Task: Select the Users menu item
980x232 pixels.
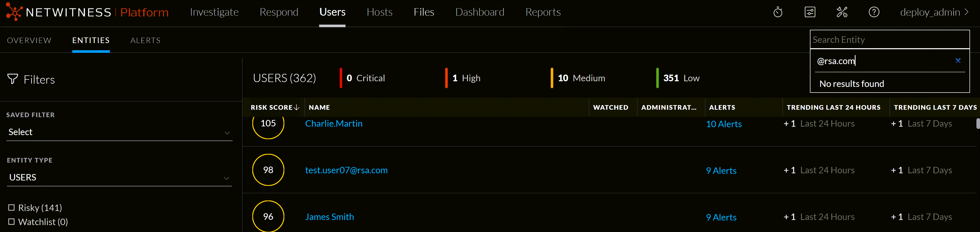Action: coord(332,12)
